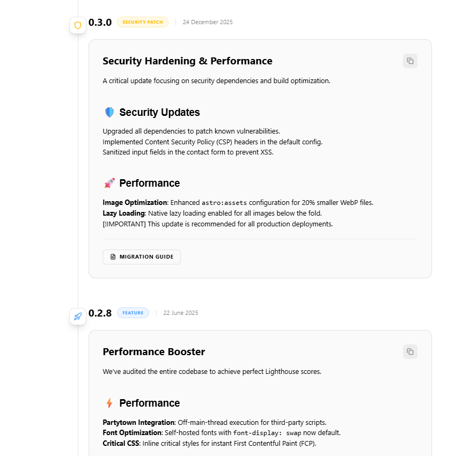Click the Security Updates heading

click(159, 112)
